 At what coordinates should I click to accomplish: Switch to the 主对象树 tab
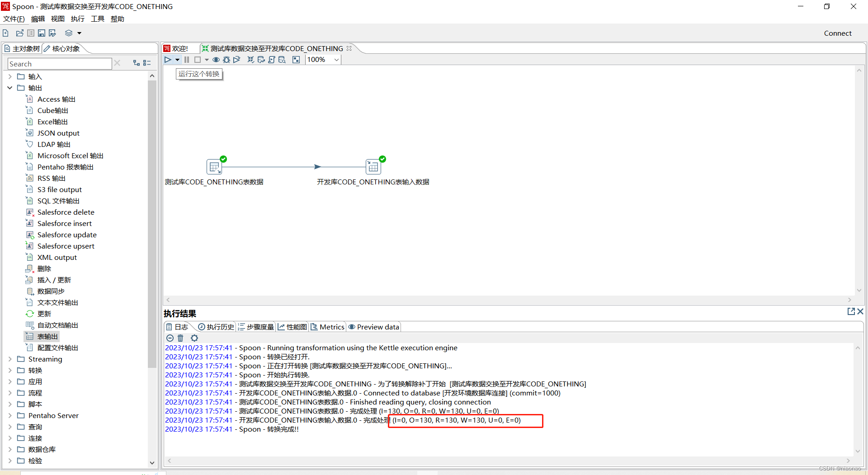click(22, 48)
